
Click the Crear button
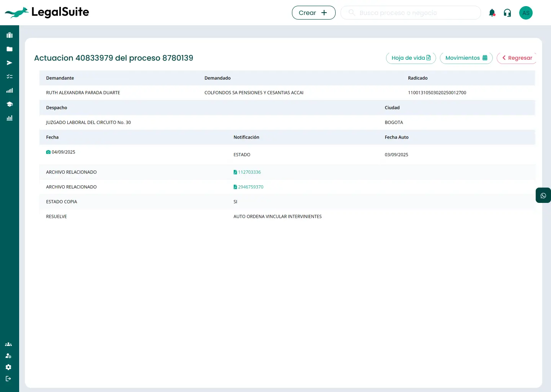pos(313,13)
